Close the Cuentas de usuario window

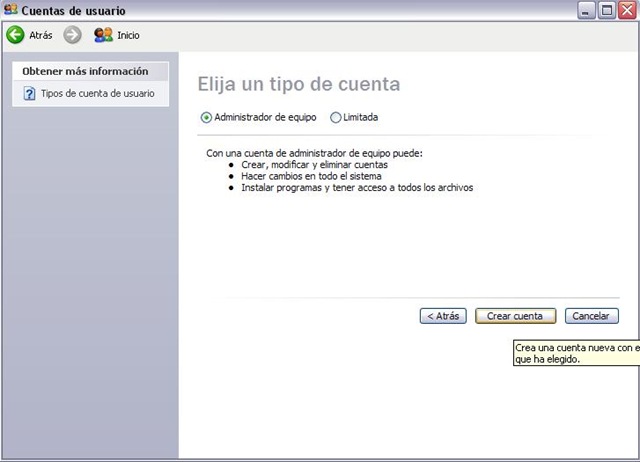point(626,11)
